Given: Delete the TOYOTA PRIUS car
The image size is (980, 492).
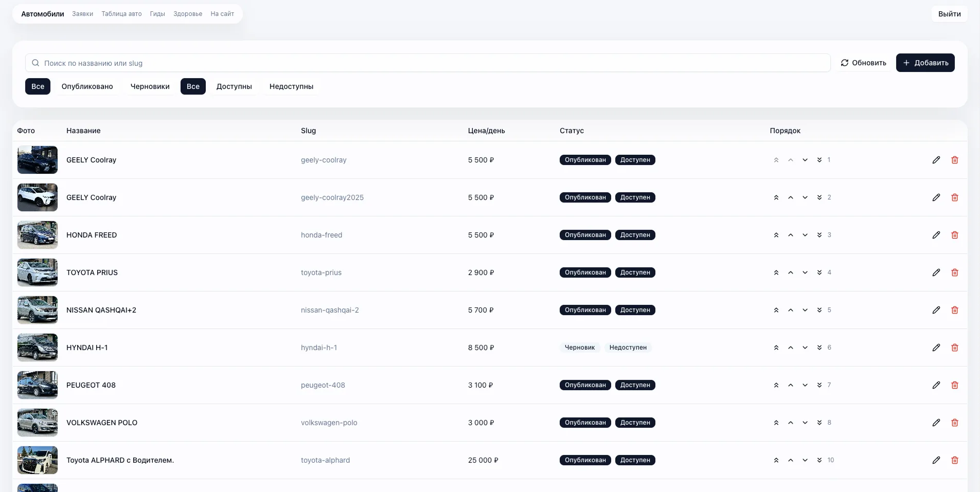Looking at the screenshot, I should 955,272.
